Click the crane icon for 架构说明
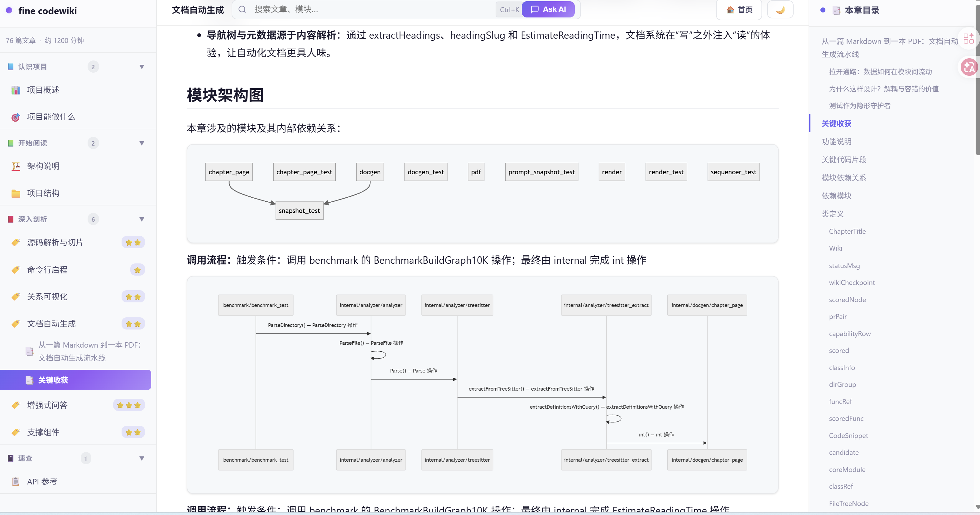Screen dimensions: 980x515 (16, 166)
